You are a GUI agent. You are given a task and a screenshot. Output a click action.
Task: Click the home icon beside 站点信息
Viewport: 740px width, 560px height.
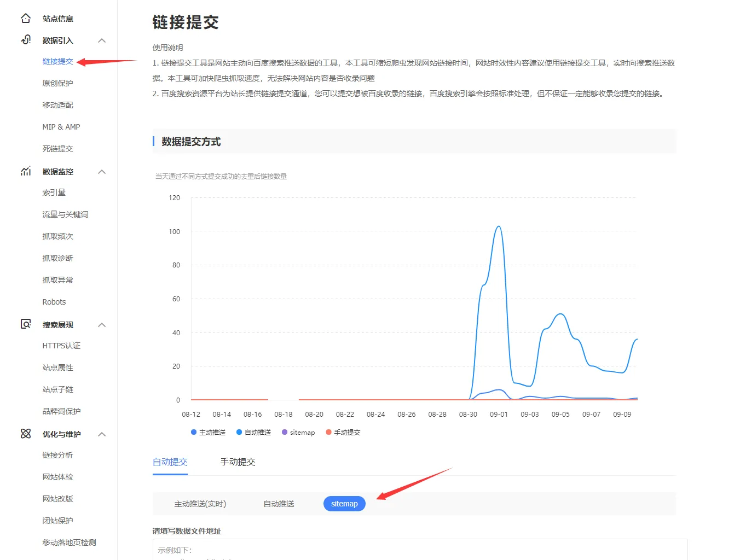click(x=26, y=19)
